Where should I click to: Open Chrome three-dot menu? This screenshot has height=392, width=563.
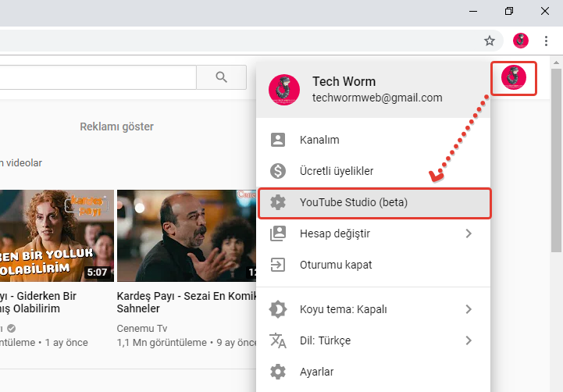546,41
